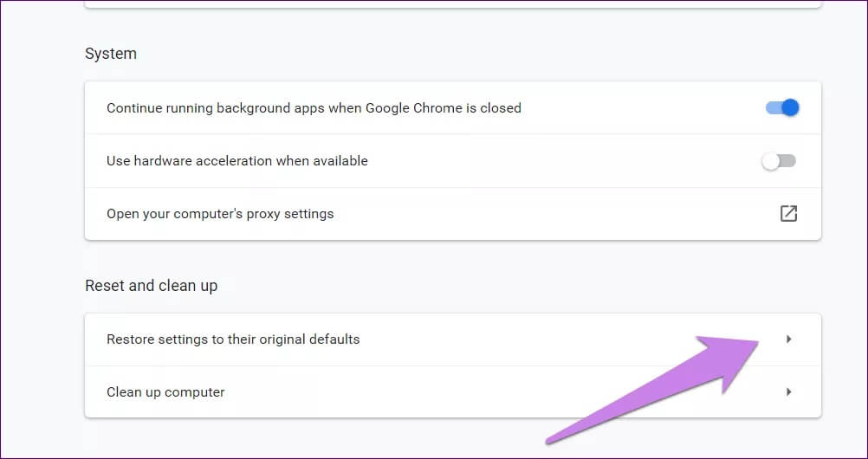
Task: Click blank space in the background apps row
Action: point(641,108)
